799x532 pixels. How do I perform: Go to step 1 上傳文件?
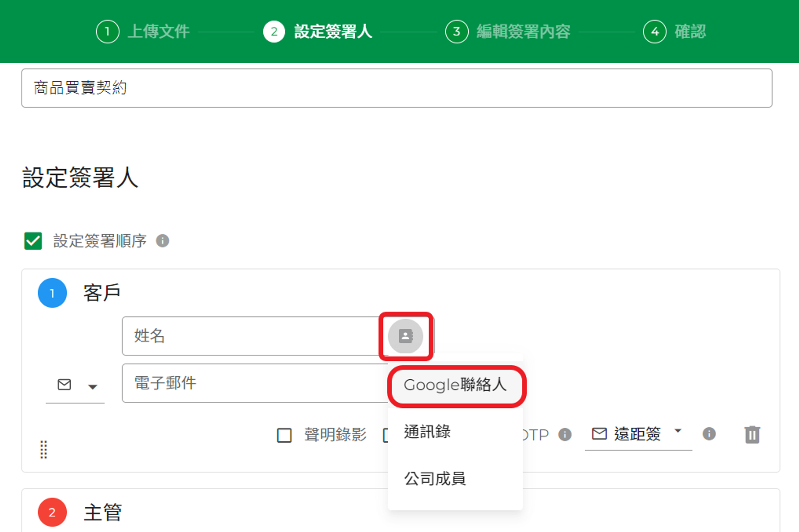(x=143, y=32)
